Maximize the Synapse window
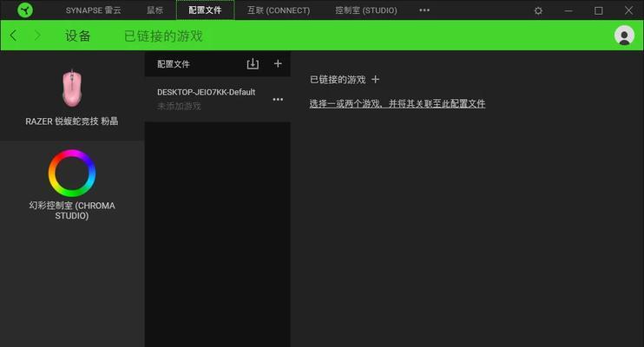 pos(598,10)
